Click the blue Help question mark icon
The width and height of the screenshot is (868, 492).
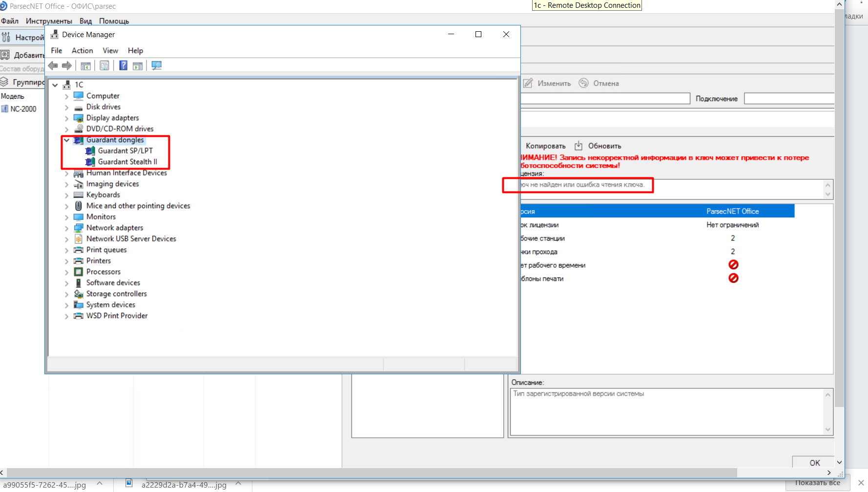(123, 65)
